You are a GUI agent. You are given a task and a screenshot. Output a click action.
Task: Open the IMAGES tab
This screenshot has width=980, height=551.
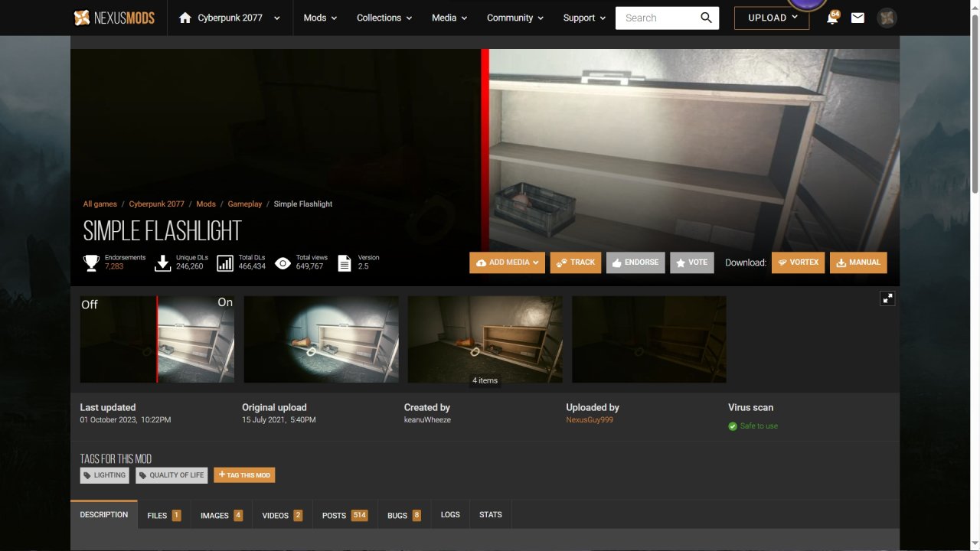221,516
